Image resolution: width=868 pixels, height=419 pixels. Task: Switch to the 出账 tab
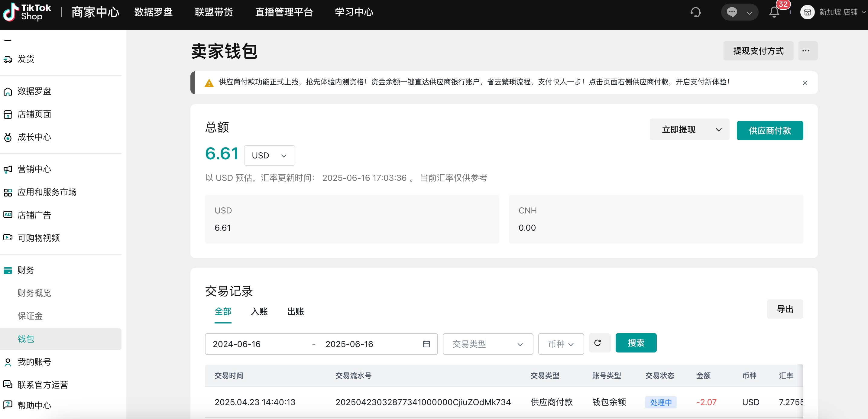coord(296,311)
